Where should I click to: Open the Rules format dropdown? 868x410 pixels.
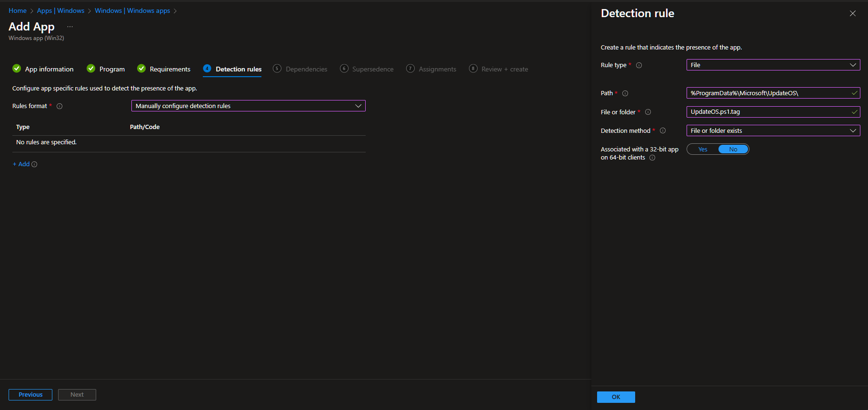point(248,106)
